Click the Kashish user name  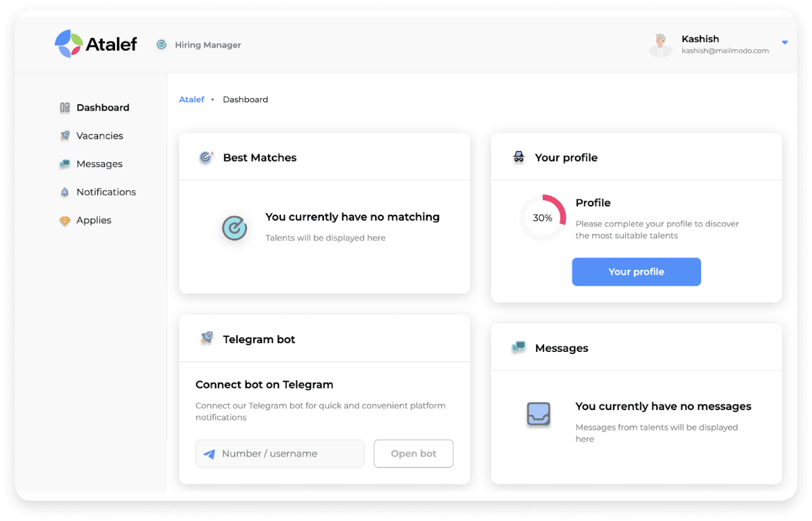(x=700, y=39)
